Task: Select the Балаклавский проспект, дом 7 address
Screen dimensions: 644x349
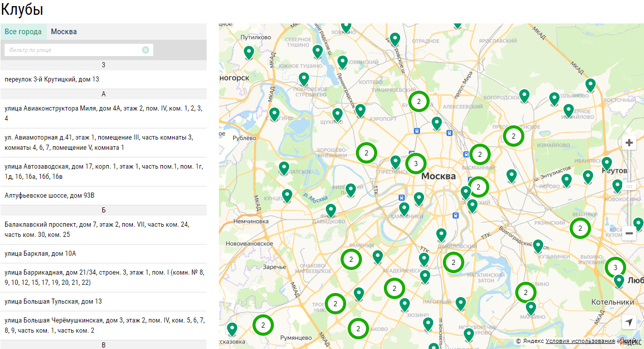Action: pos(103,230)
